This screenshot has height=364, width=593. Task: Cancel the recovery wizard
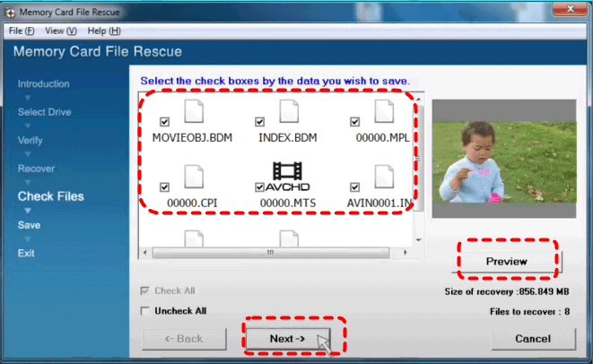pos(533,339)
